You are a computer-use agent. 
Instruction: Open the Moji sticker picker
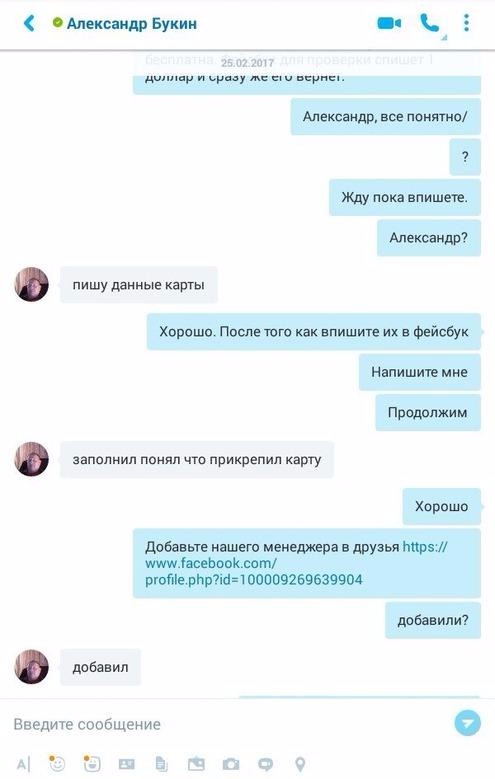pyautogui.click(x=91, y=763)
